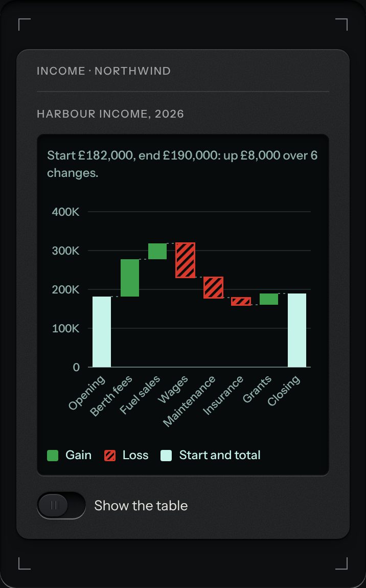Screen dimensions: 366x588
Task: Click the Income · Northwind header text
Action: [104, 71]
